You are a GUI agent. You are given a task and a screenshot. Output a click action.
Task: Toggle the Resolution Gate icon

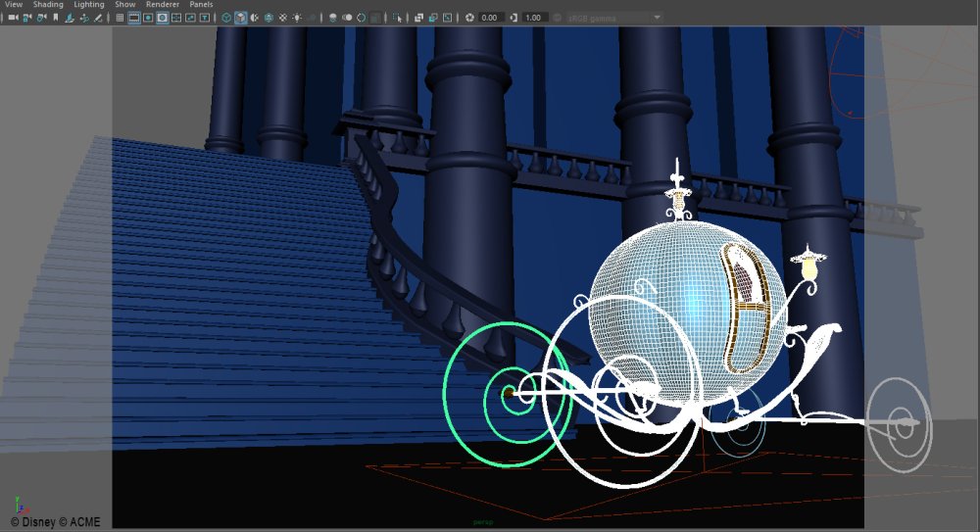tap(148, 18)
